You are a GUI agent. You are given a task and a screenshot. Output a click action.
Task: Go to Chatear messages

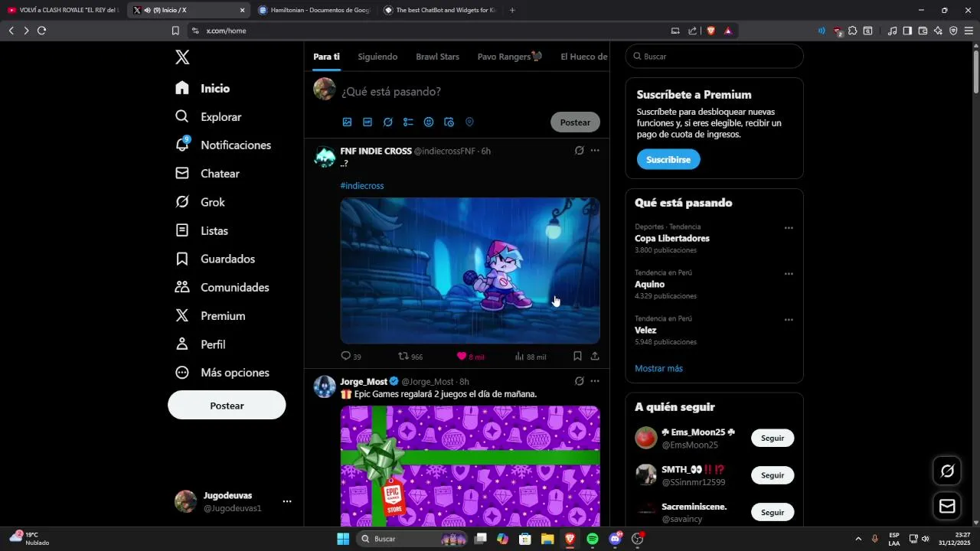coord(207,174)
